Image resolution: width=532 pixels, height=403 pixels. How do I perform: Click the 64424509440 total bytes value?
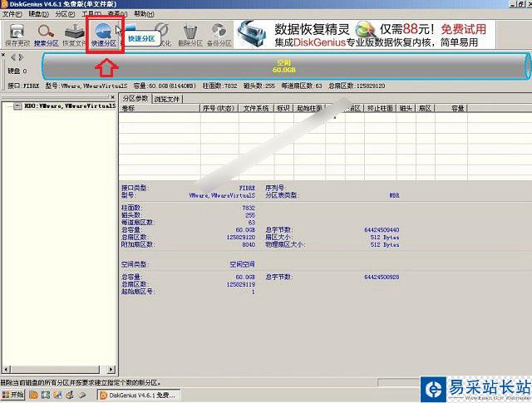click(x=382, y=230)
